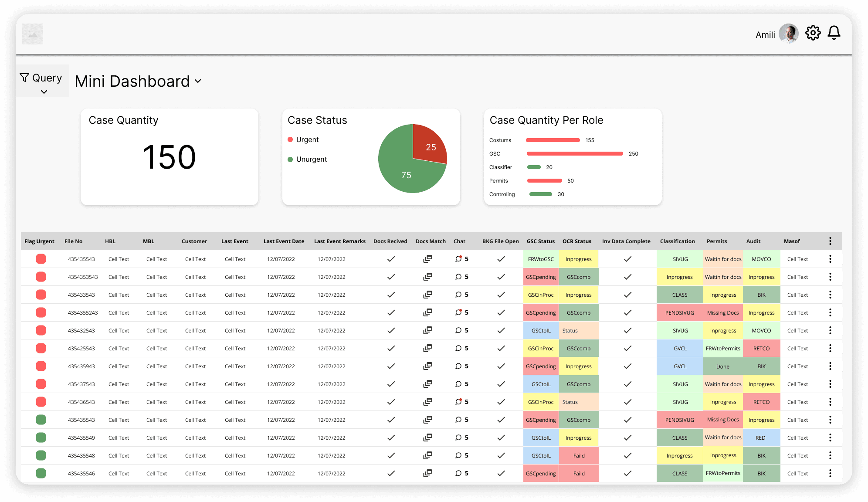Click the Amili username label
Viewport: 868px width, 502px height.
(765, 34)
